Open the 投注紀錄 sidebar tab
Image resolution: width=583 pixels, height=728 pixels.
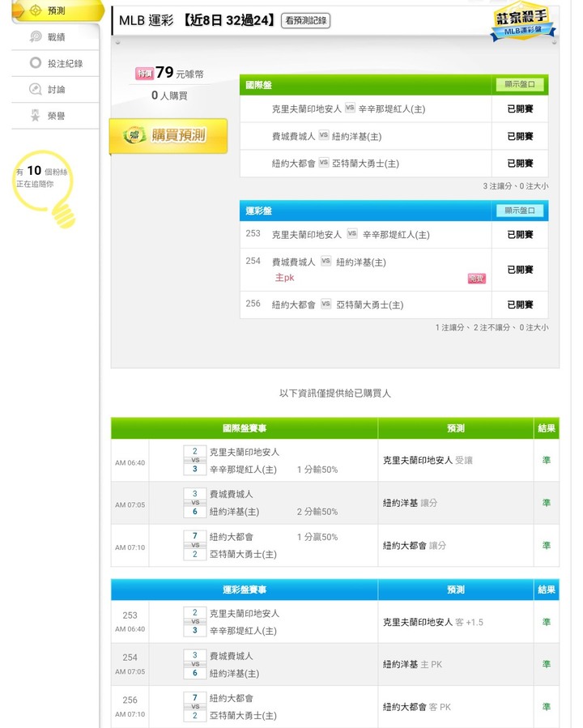[56, 64]
